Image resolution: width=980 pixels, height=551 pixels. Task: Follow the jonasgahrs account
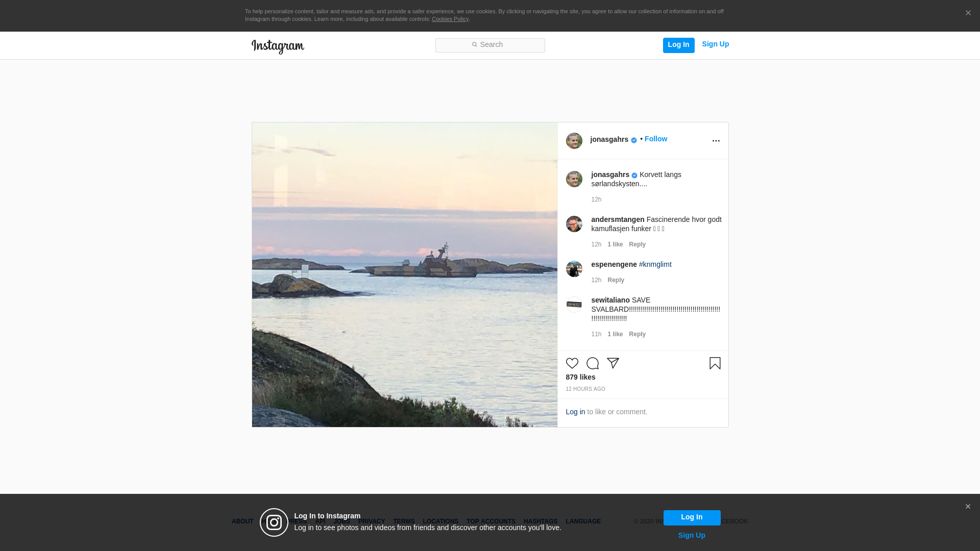point(655,139)
